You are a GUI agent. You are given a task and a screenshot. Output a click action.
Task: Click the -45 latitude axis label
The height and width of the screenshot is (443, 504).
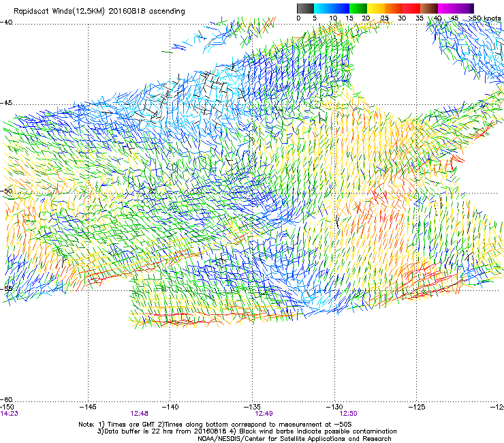tap(6, 103)
